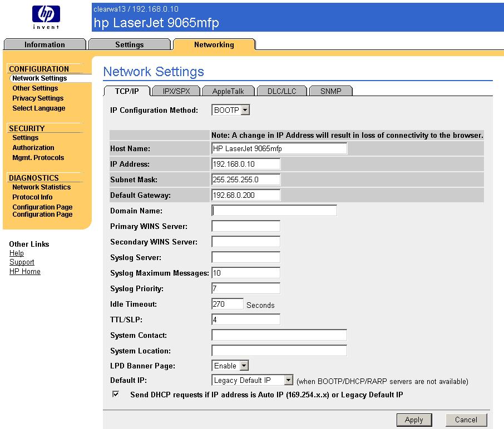
Task: Open Protocol Info page
Action: 32,197
